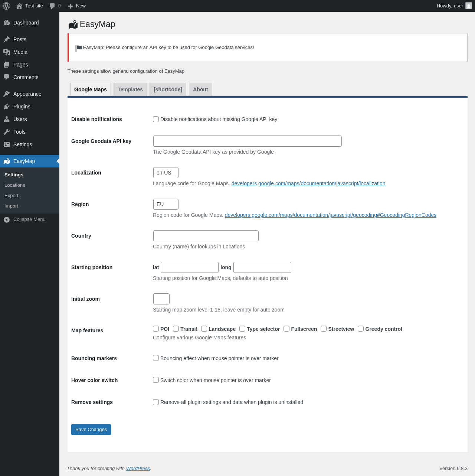This screenshot has width=475, height=476.
Task: Check Remove all plugin settings on uninstall
Action: (x=156, y=402)
